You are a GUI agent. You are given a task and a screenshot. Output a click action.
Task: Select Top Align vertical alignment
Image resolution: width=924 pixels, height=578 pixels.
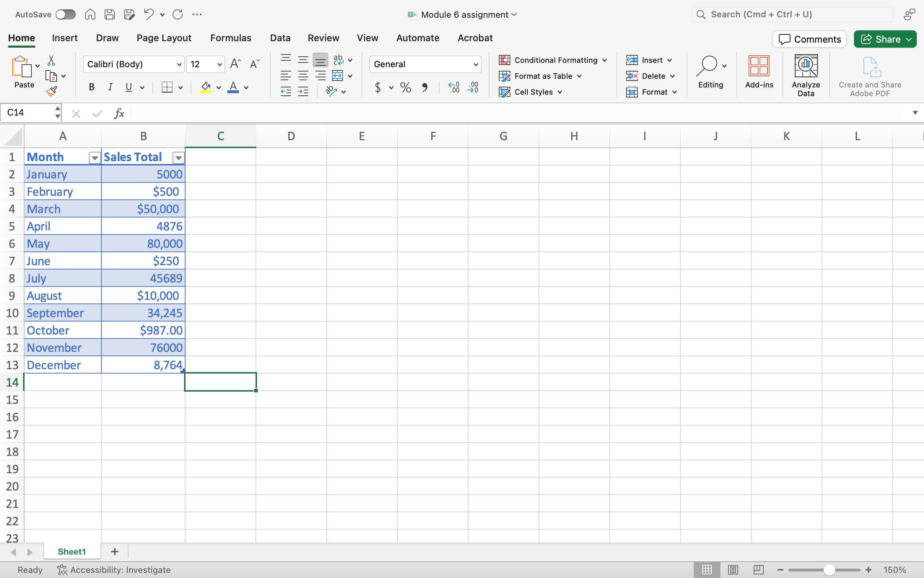tap(286, 60)
